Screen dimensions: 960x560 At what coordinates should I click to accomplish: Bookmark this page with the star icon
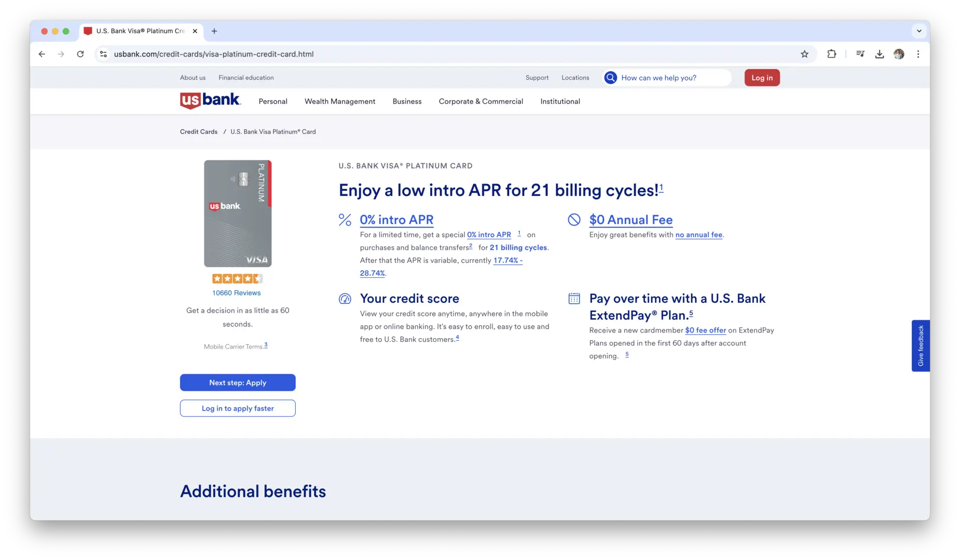pyautogui.click(x=804, y=54)
